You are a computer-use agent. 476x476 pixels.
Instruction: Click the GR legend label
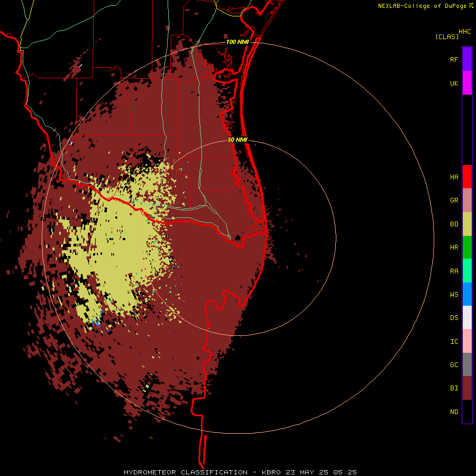point(454,200)
